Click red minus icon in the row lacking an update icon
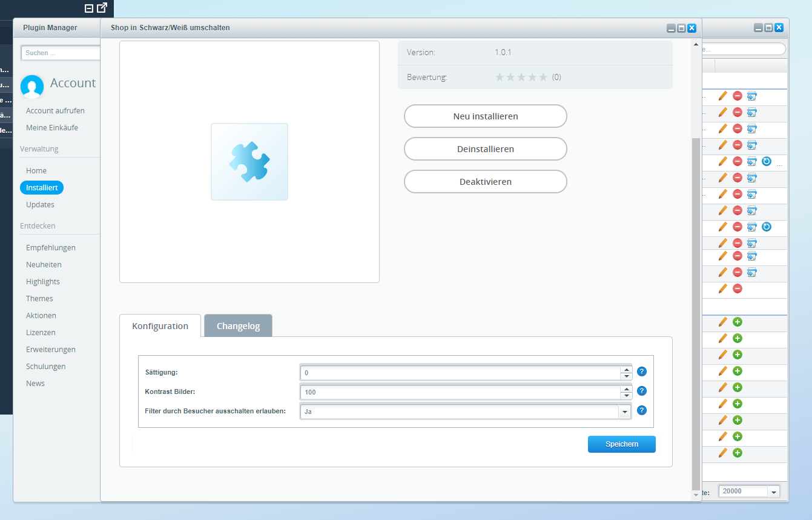The image size is (812, 520). click(738, 288)
